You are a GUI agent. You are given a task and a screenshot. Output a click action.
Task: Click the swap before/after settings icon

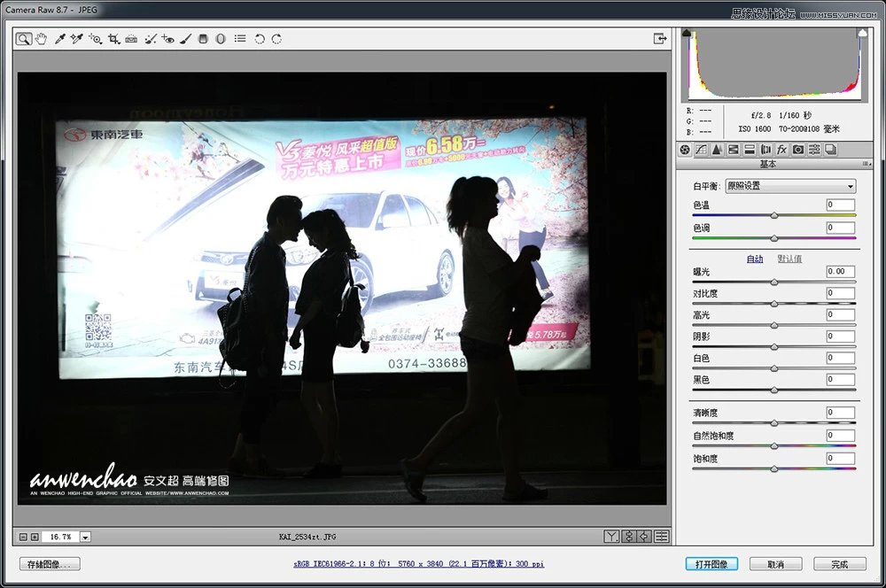[x=628, y=537]
